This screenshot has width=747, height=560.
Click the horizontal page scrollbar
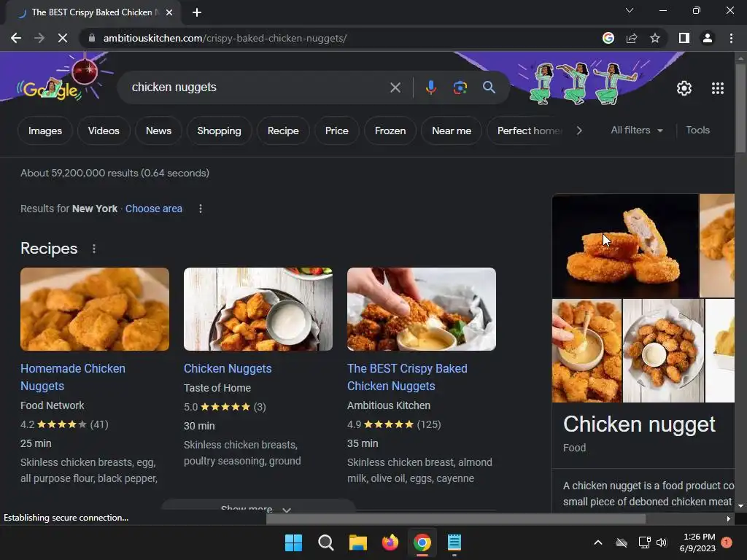[455, 518]
